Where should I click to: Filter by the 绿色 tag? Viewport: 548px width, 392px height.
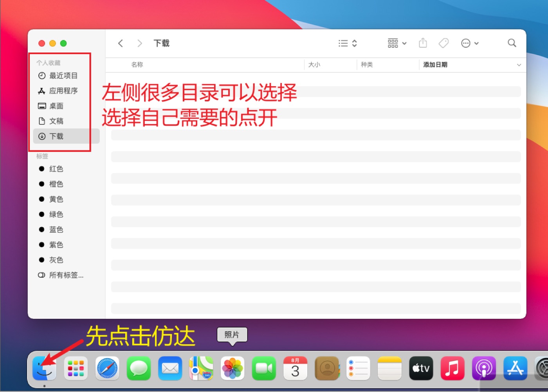coord(67,214)
